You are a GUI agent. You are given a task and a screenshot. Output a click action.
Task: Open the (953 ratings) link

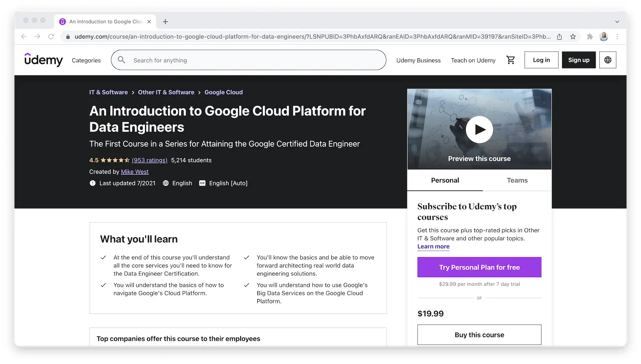tap(149, 160)
